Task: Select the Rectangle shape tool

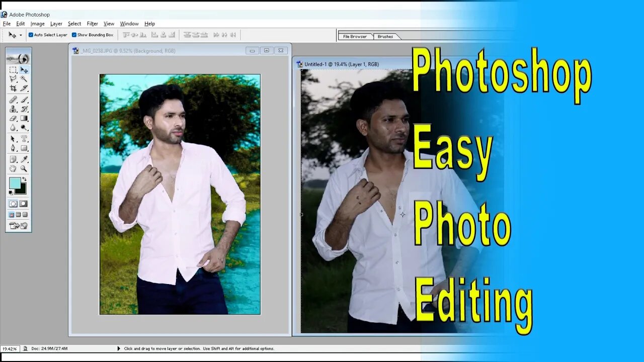Action: [x=24, y=148]
